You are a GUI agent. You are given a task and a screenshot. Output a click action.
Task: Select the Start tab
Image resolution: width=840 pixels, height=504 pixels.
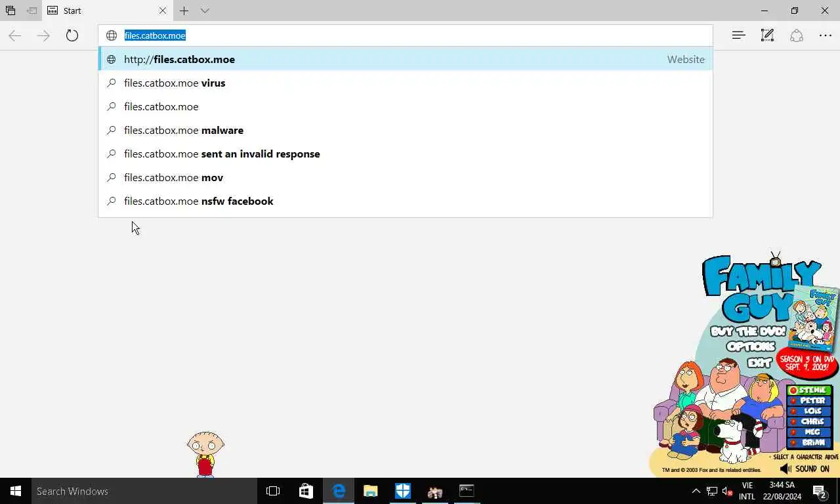[98, 10]
